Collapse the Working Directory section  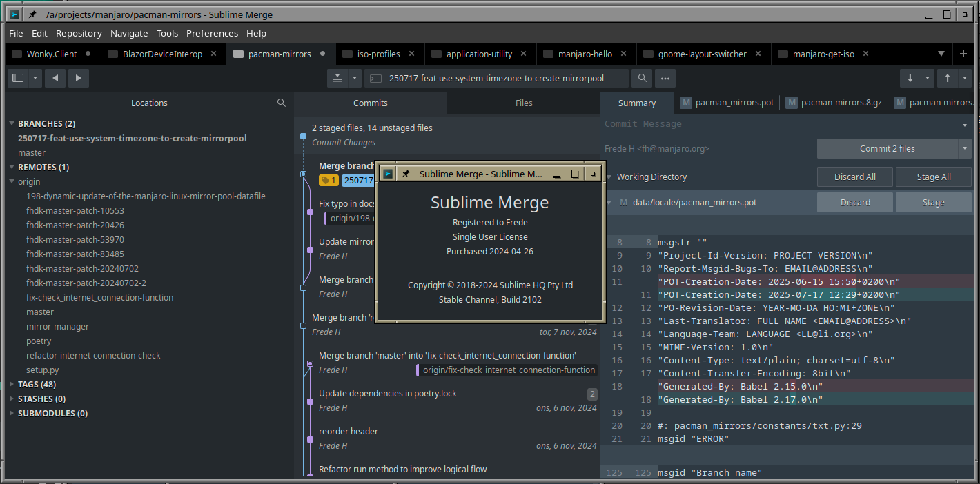pos(609,177)
